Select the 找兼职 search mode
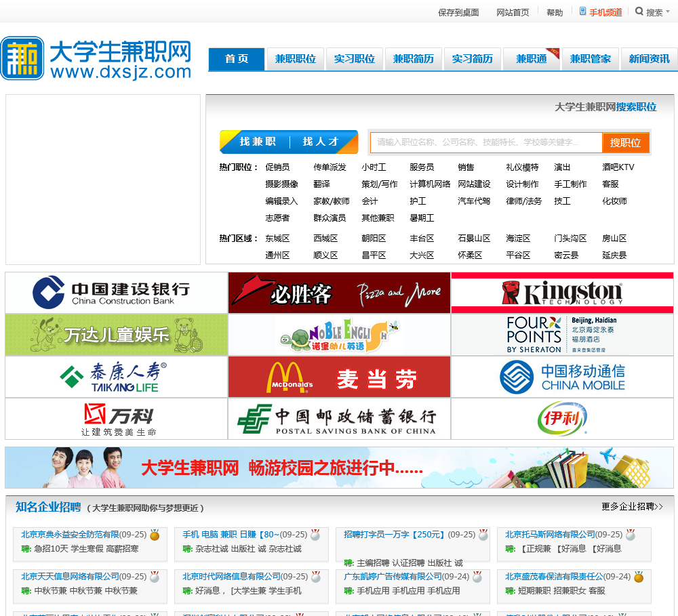This screenshot has height=616, width=678. [x=258, y=142]
